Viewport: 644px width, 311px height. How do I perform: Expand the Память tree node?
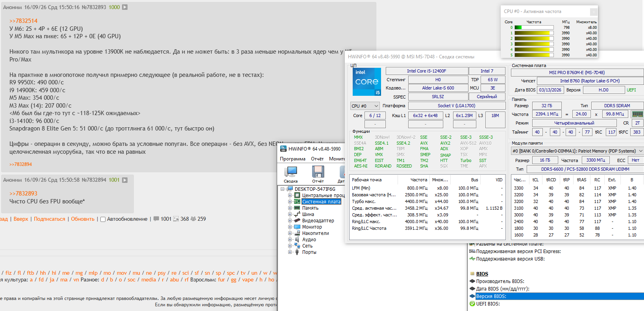[x=290, y=208]
